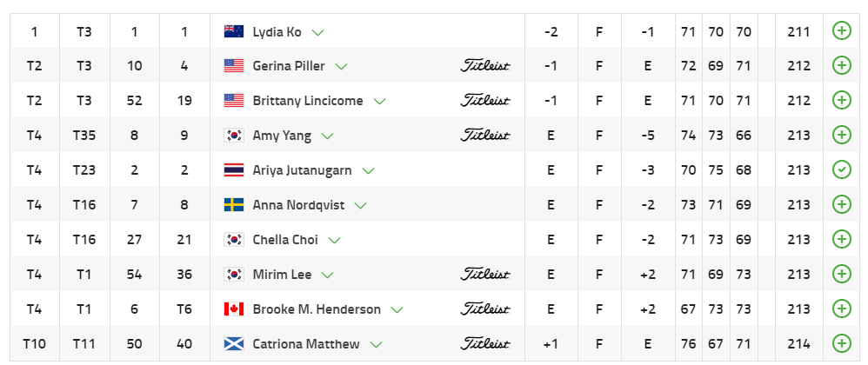
Task: Click Titleist logo in Mirim Lee's row
Action: pos(484,275)
